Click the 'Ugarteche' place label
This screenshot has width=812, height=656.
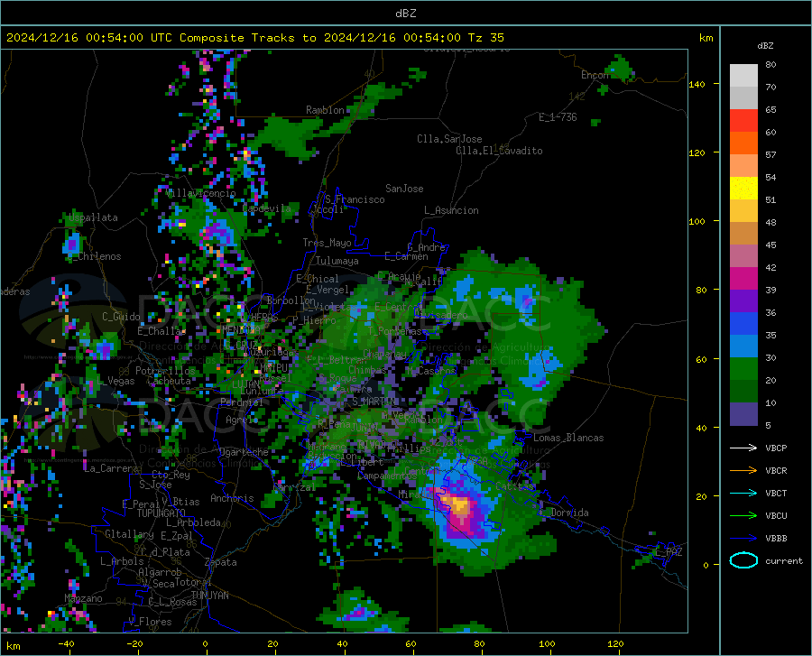[244, 452]
